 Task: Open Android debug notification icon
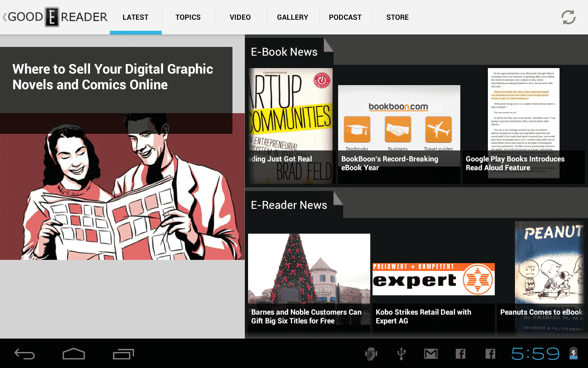[371, 353]
